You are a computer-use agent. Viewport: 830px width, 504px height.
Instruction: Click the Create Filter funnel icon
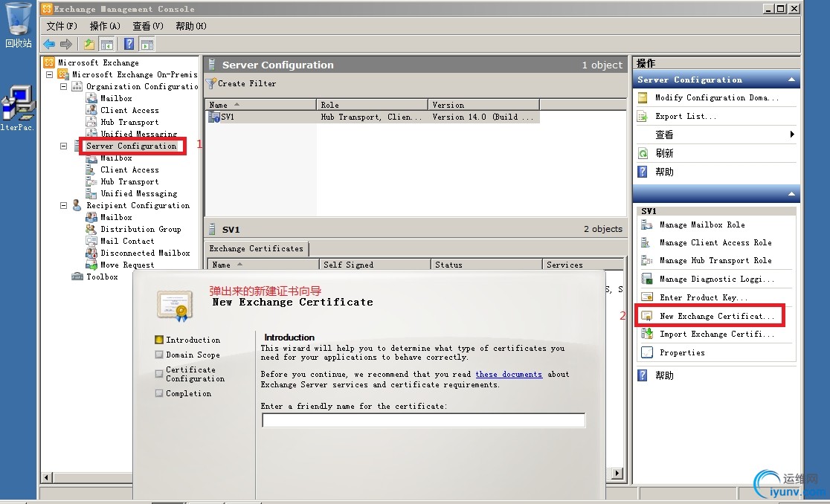(x=211, y=83)
